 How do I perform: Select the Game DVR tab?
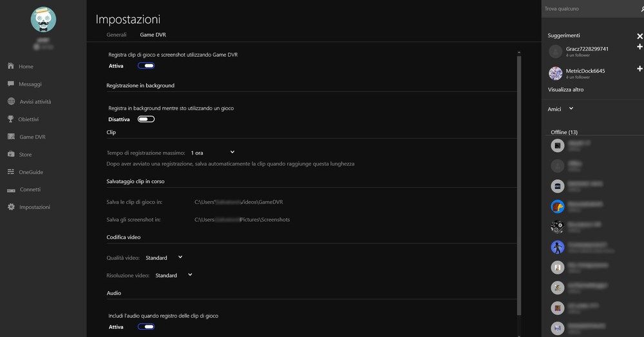153,35
